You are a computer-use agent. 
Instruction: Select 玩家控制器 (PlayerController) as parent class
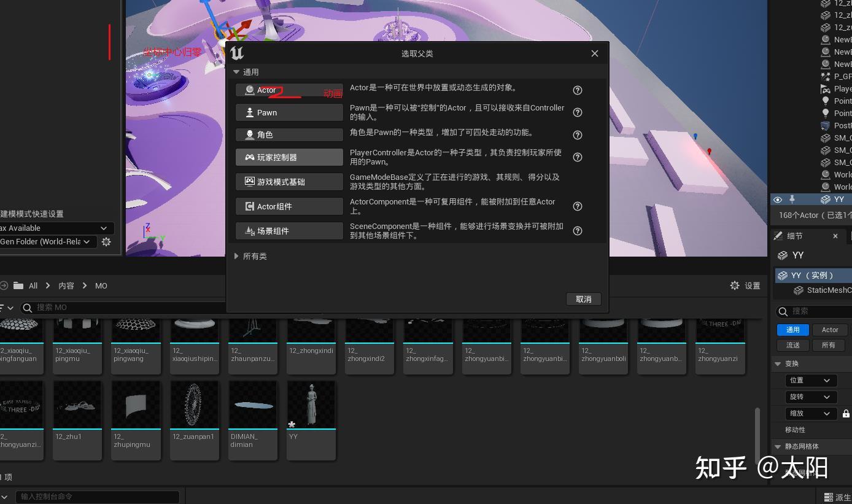pos(289,157)
